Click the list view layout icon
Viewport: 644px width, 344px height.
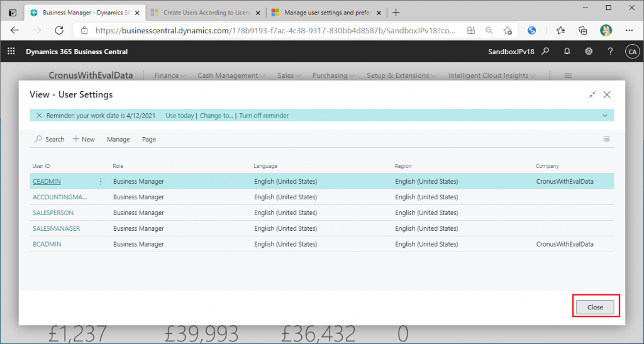pos(606,139)
